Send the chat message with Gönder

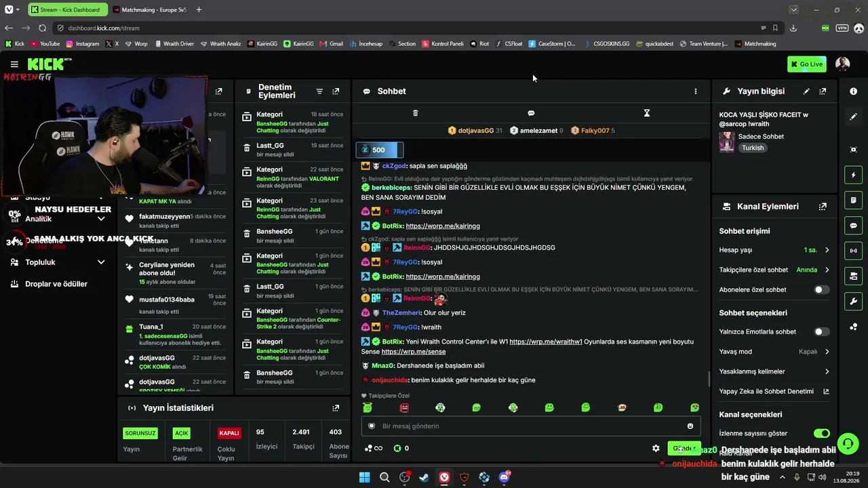coord(684,449)
